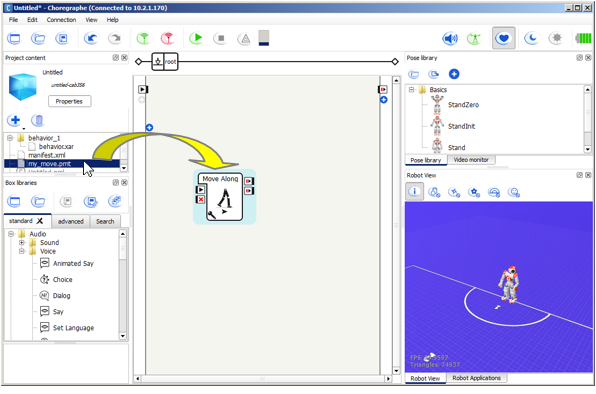Click trash icon in Project content

(x=38, y=120)
